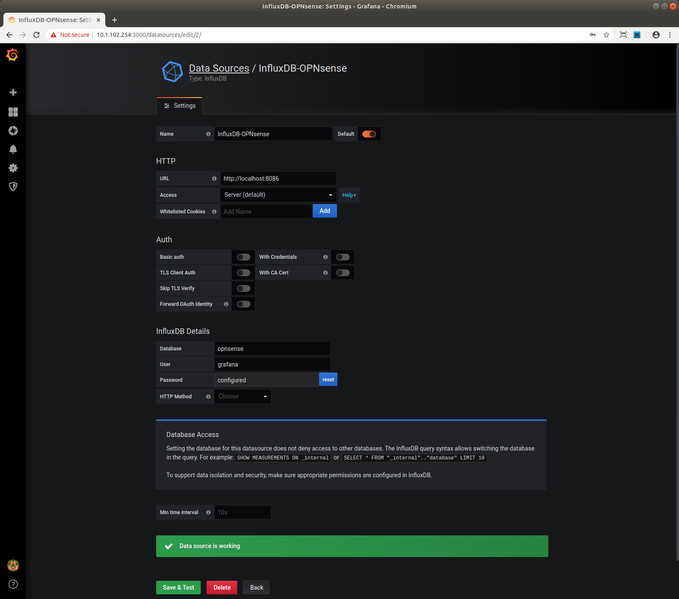This screenshot has height=599, width=679.
Task: Click the info icon beside HTTP Method
Action: click(x=208, y=396)
